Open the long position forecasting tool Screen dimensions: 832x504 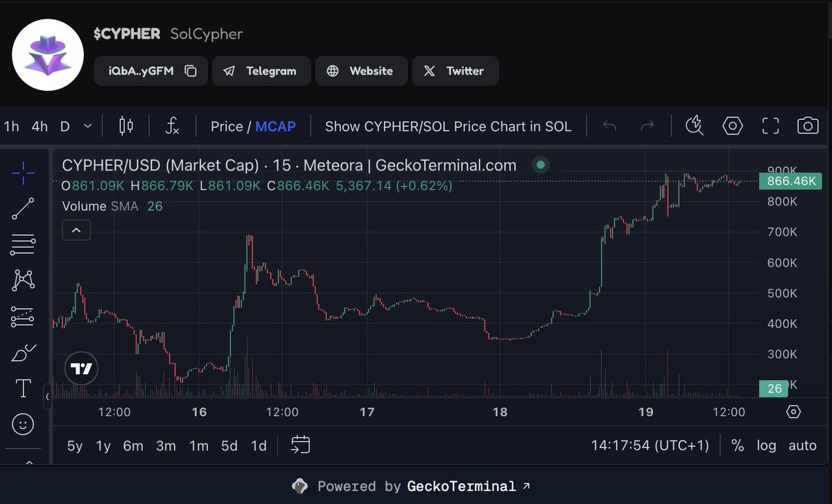[x=24, y=317]
